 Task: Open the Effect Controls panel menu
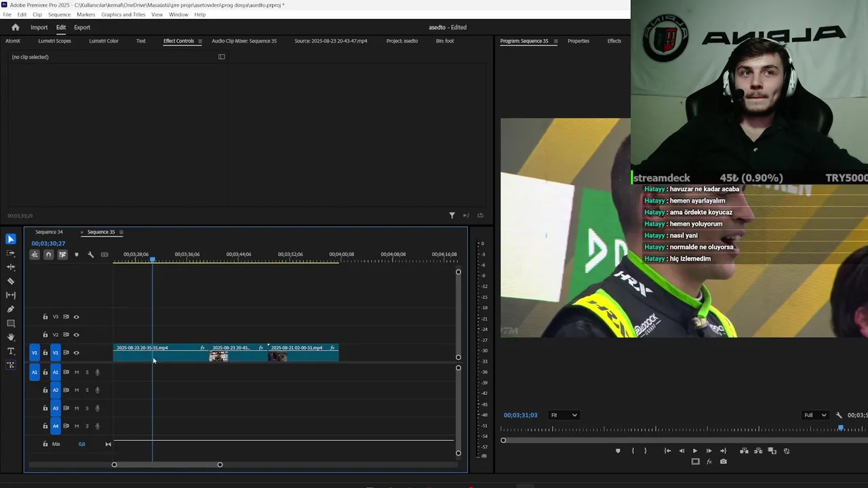click(x=199, y=41)
